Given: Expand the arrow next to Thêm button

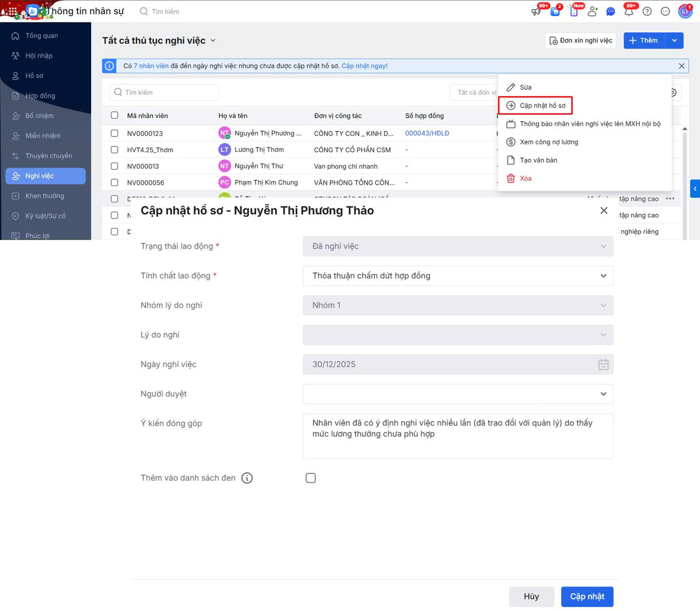Looking at the screenshot, I should point(674,40).
